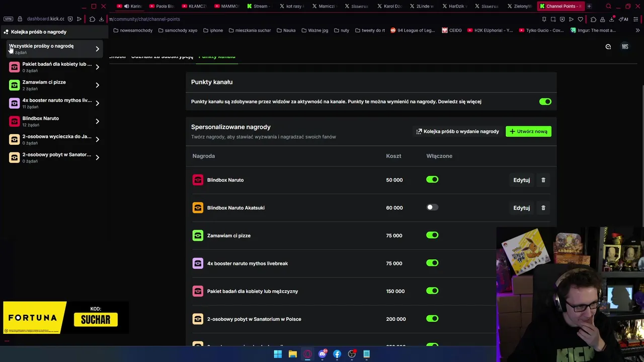Switch to the Paola Bla browser tab
644x362 pixels.
tap(162, 6)
